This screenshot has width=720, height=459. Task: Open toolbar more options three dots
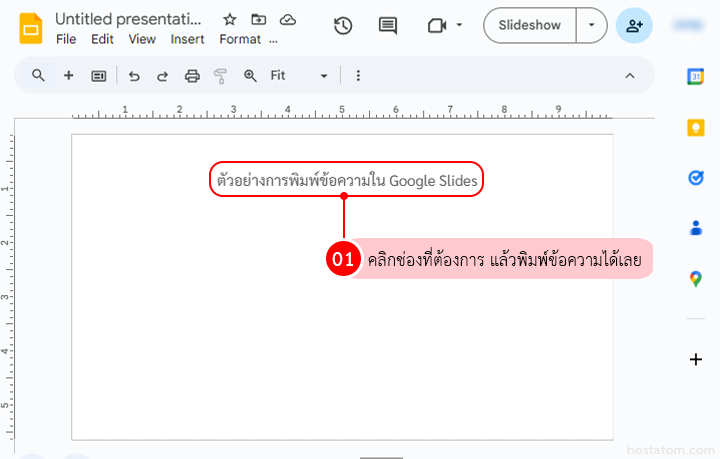(x=358, y=76)
